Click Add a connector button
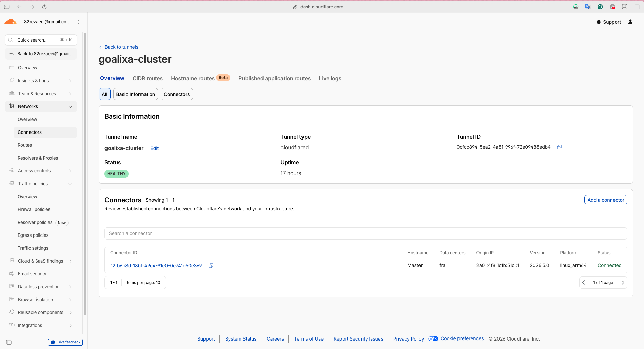 pos(606,200)
